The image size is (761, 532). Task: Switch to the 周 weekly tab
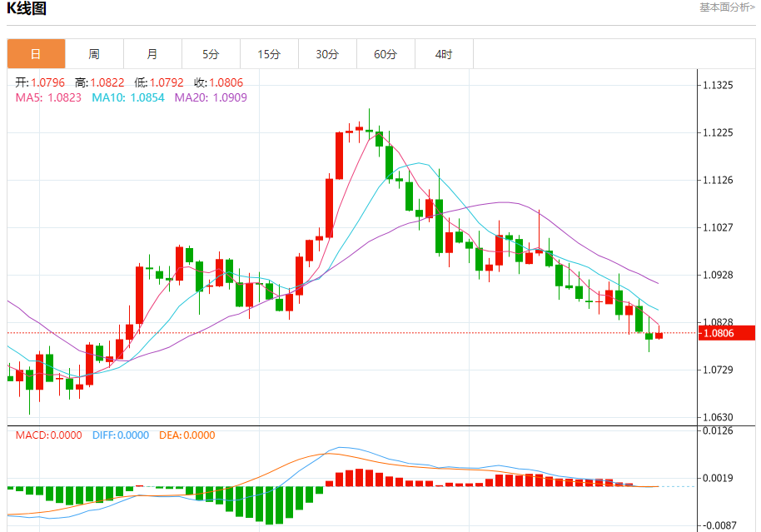(94, 54)
